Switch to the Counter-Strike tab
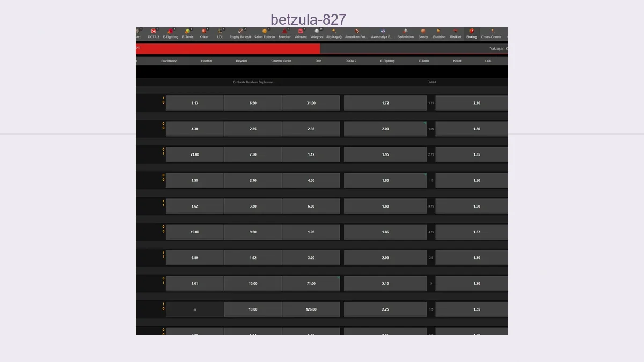644x362 pixels. 281,61
